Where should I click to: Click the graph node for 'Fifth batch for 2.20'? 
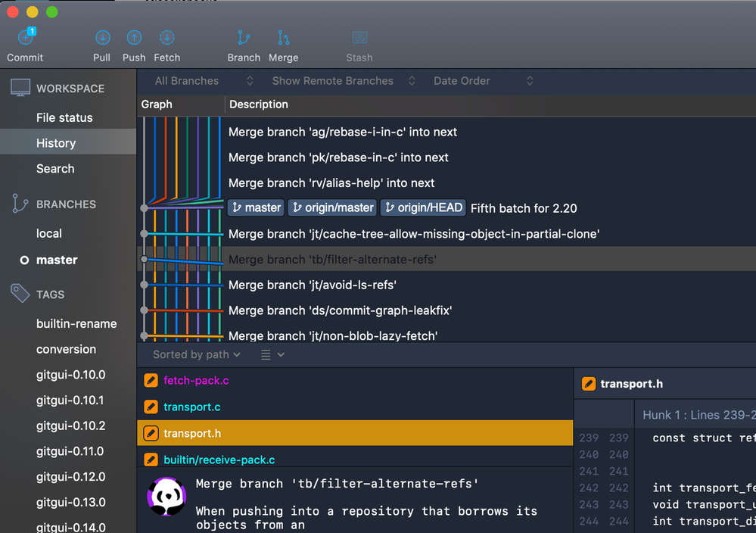point(144,208)
